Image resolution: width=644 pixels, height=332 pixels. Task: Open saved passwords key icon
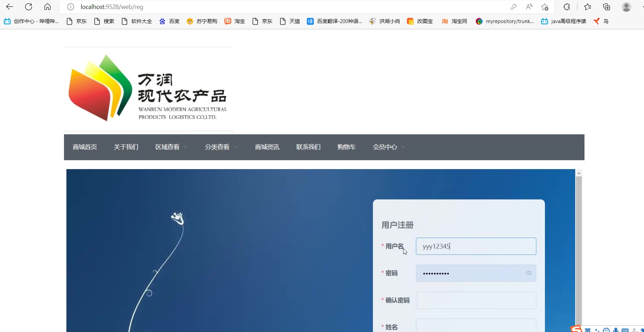tap(514, 7)
